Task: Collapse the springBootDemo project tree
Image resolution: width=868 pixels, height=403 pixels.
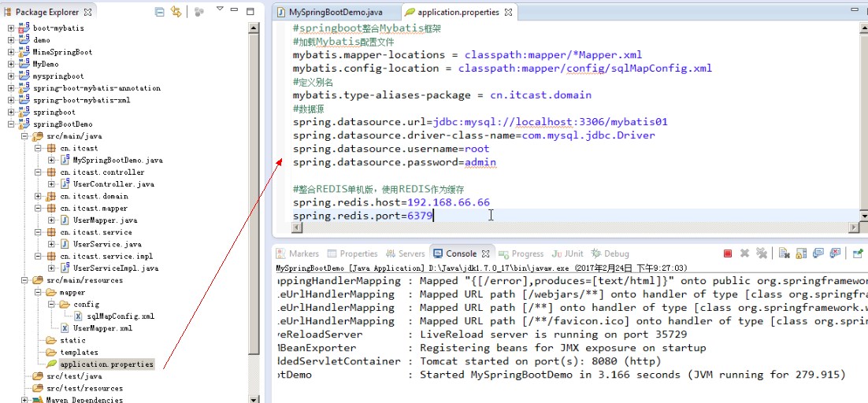Action: click(x=11, y=124)
